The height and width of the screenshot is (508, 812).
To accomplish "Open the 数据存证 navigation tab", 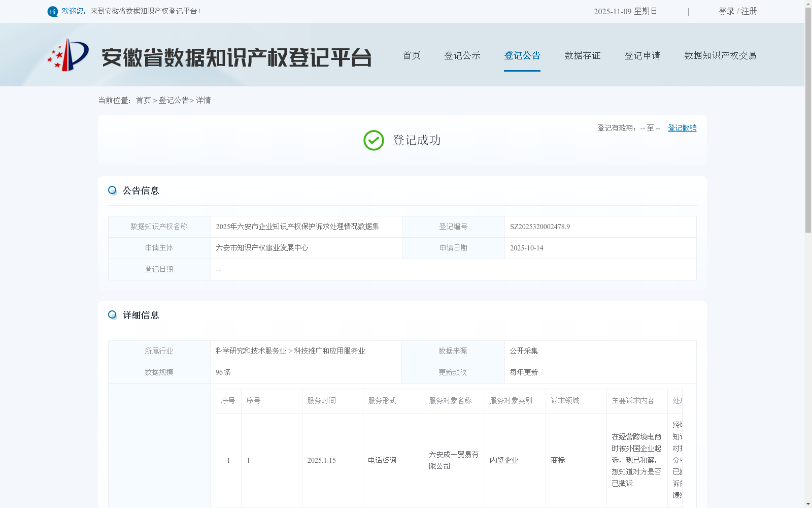I will click(583, 55).
